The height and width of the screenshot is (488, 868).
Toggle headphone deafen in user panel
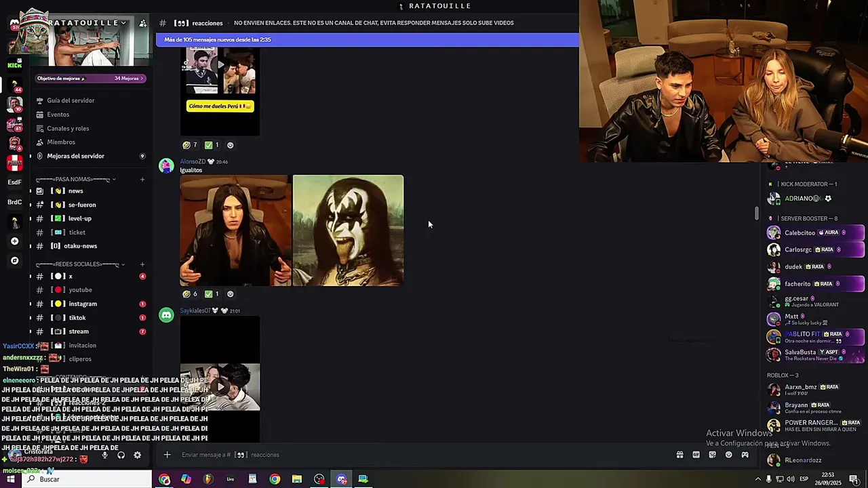121,455
